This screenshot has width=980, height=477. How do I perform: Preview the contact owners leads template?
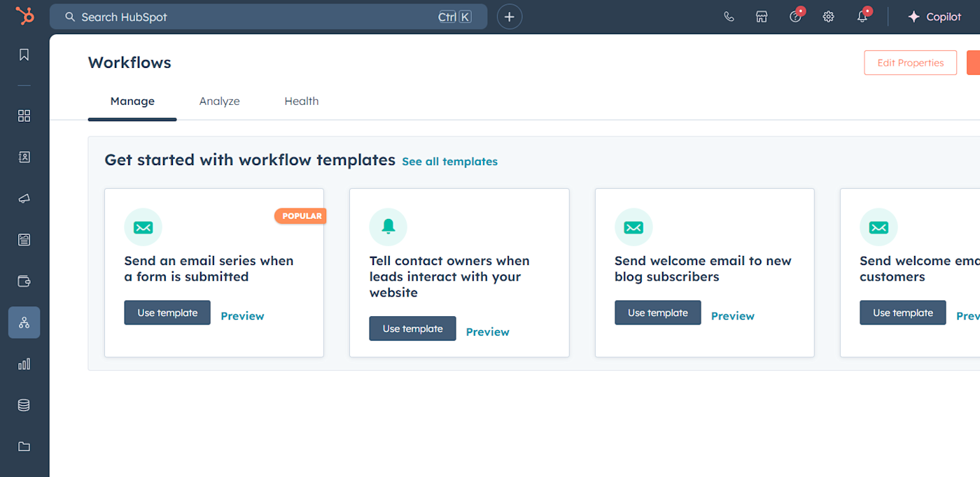488,332
